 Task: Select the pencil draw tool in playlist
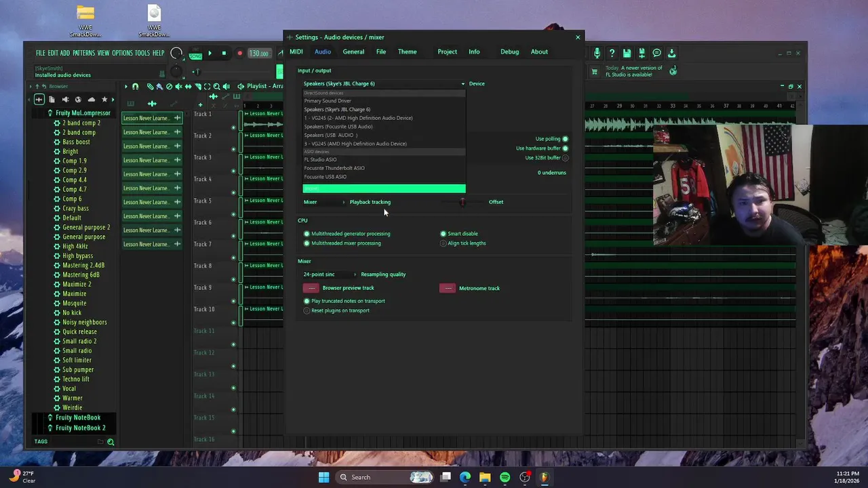150,86
